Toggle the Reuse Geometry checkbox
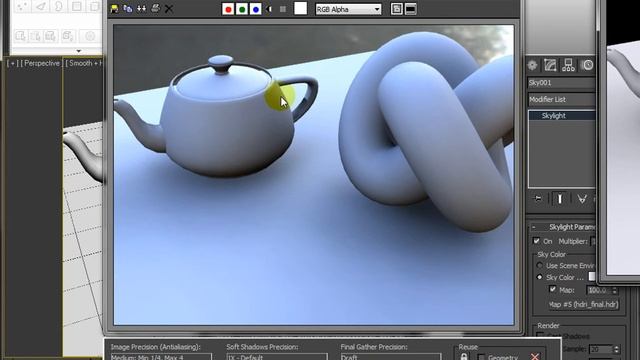 (481, 357)
